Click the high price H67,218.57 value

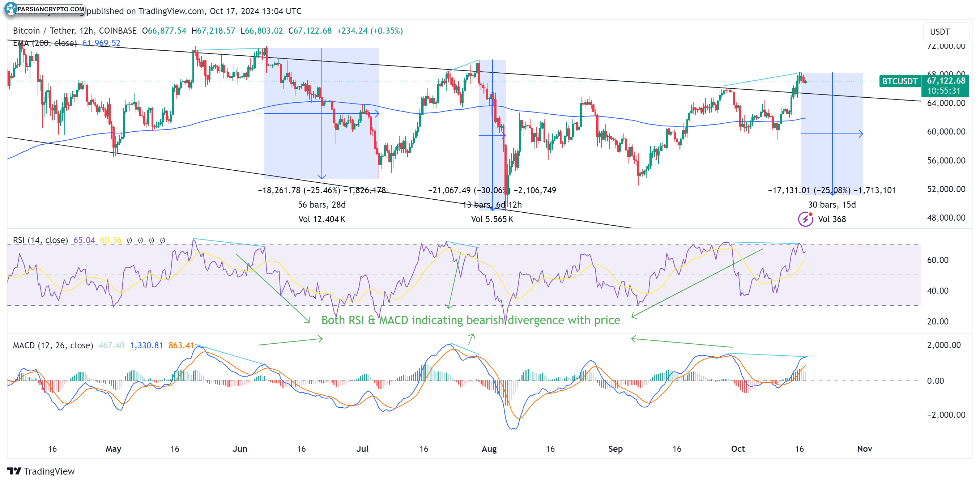click(x=213, y=31)
